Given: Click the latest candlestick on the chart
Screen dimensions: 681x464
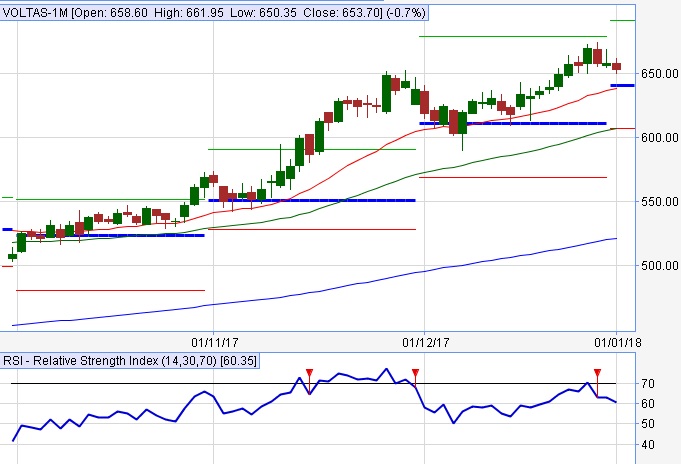Looking at the screenshot, I should 617,66.
